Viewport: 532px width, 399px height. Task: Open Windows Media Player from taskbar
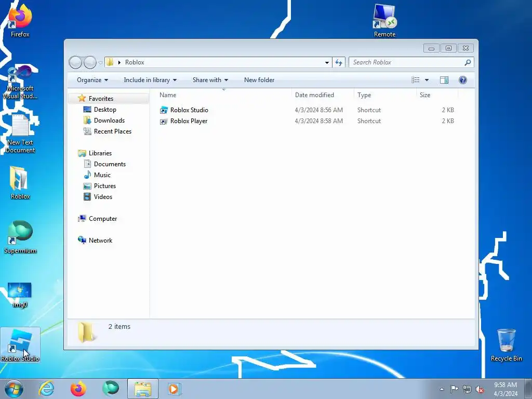pos(175,389)
